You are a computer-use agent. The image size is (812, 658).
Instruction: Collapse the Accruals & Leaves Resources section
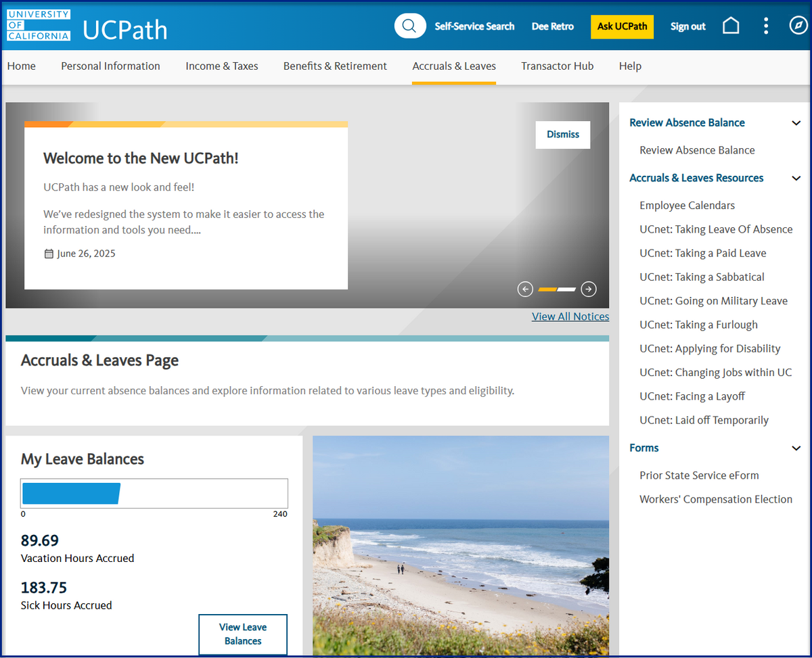pos(796,179)
